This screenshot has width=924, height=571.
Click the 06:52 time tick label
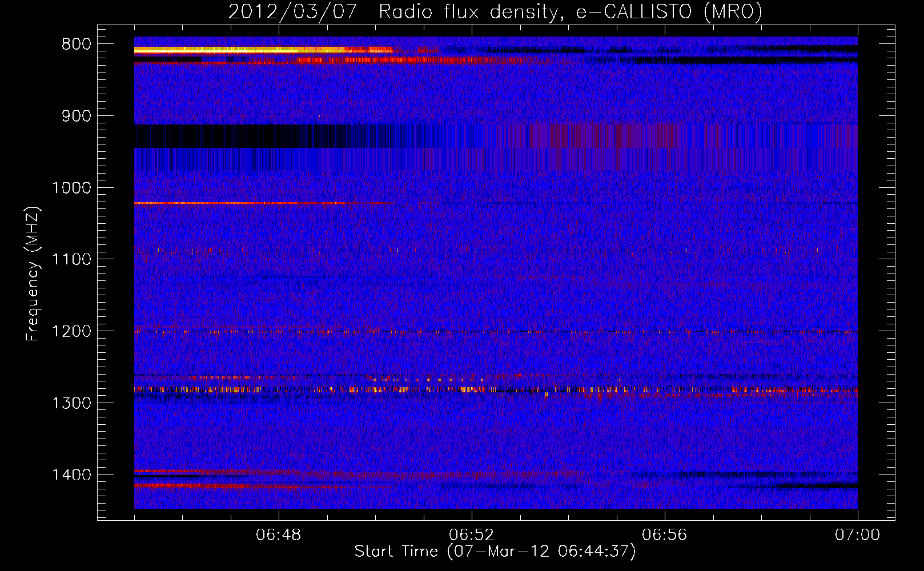(472, 535)
